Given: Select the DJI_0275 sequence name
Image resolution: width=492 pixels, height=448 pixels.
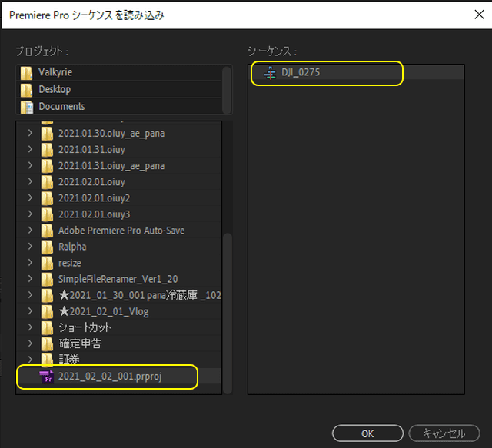Looking at the screenshot, I should (x=301, y=72).
